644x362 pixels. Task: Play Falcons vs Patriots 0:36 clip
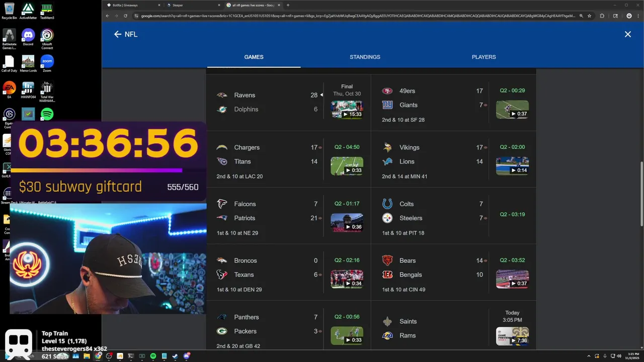point(347,222)
